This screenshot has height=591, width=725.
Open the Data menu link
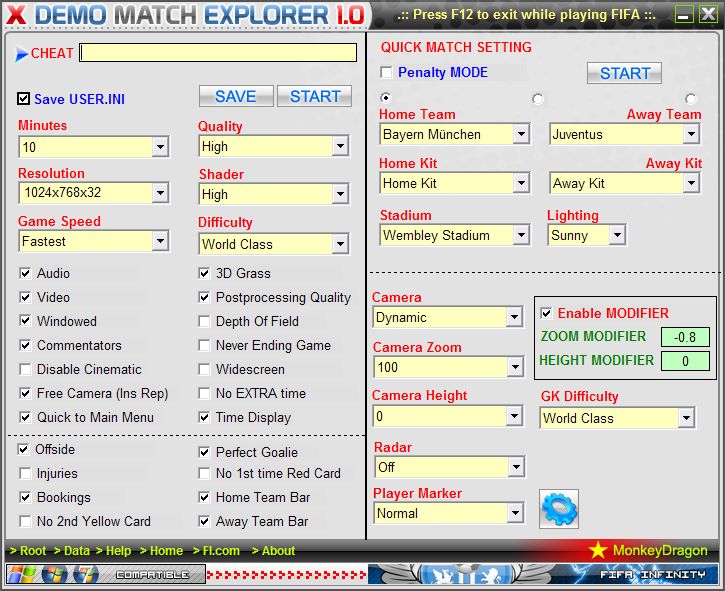72,550
